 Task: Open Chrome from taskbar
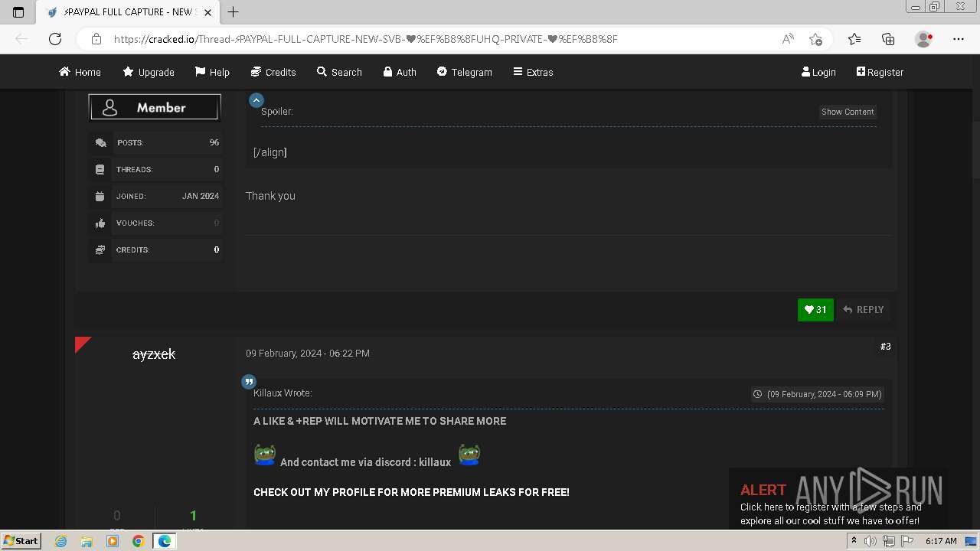pyautogui.click(x=138, y=541)
